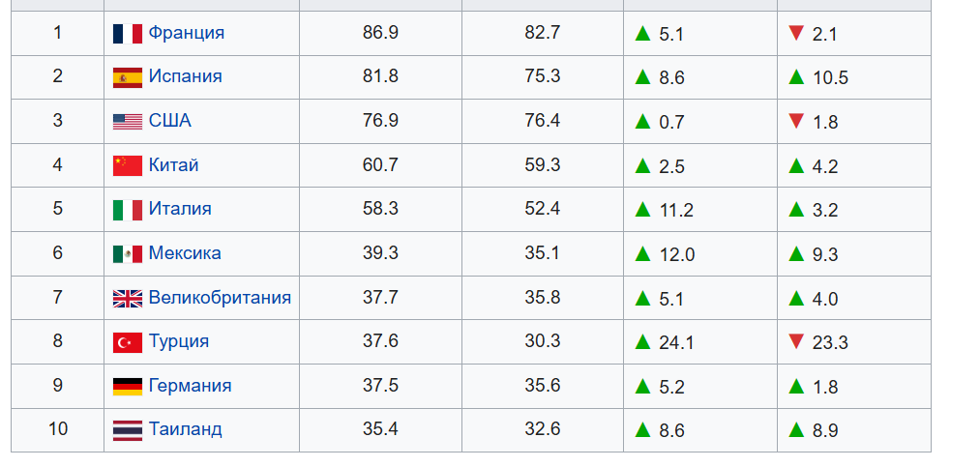Open the Китай link
The width and height of the screenshot is (980, 467).
click(x=174, y=165)
